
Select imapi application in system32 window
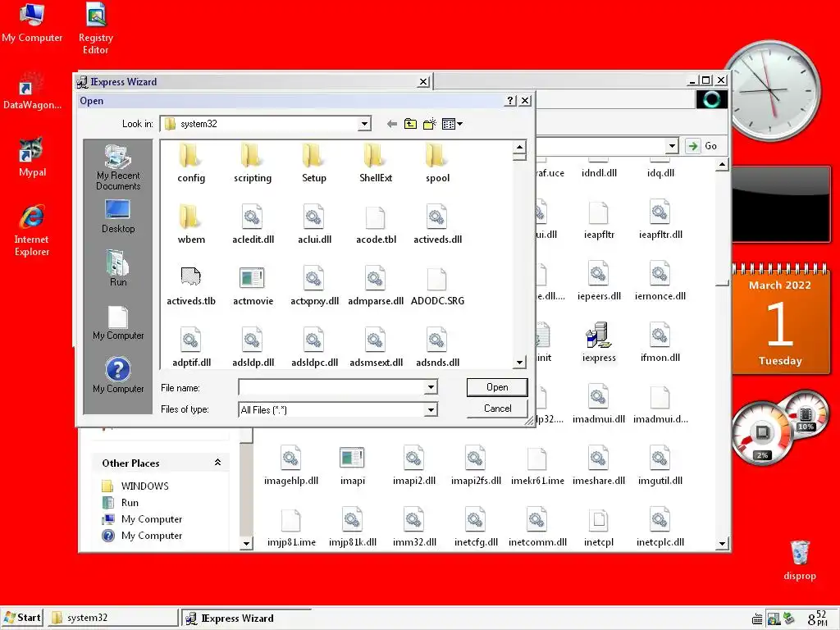(352, 466)
